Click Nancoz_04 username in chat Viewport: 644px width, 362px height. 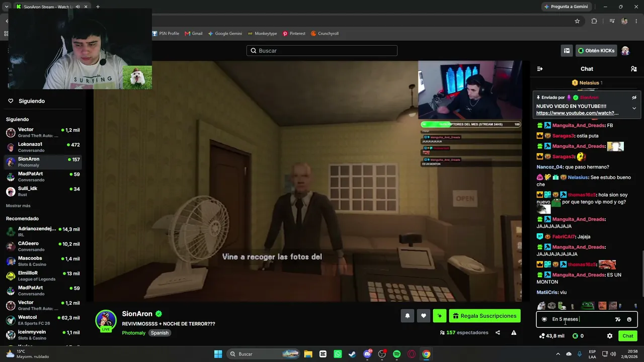(x=549, y=167)
